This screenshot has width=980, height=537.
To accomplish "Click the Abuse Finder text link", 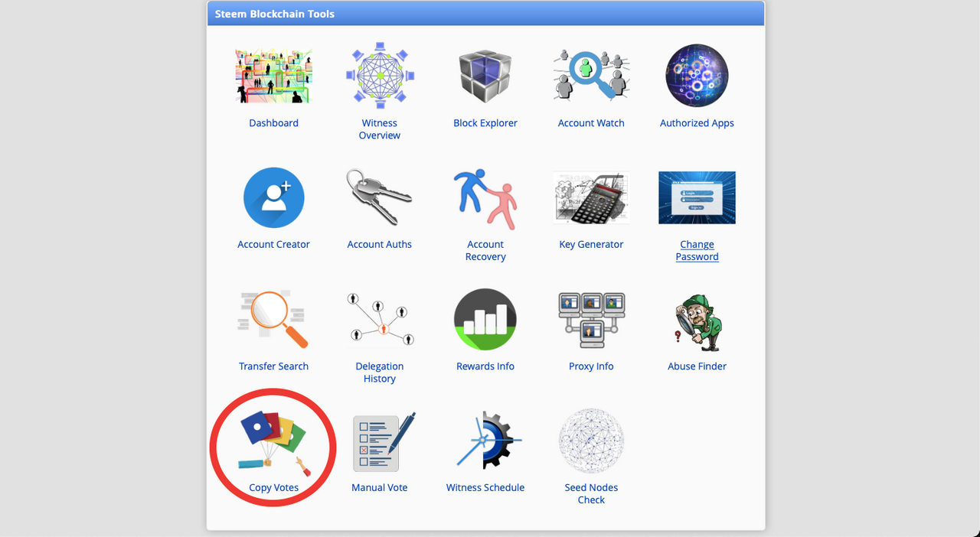I will [697, 366].
